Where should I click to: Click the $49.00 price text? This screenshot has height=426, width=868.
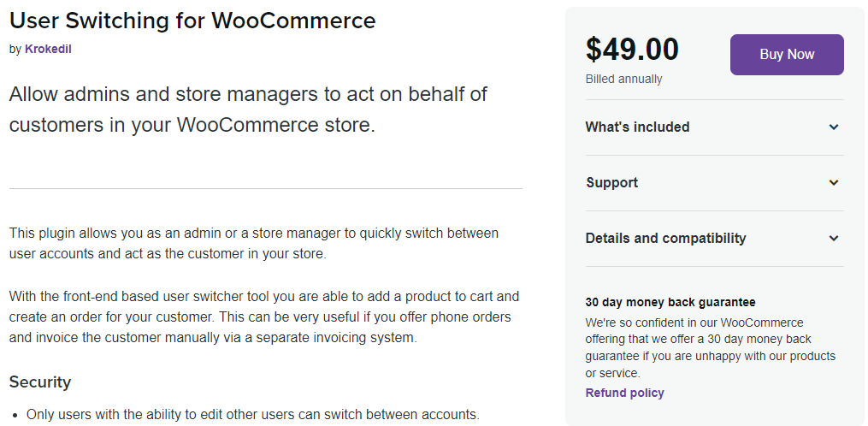click(x=632, y=50)
